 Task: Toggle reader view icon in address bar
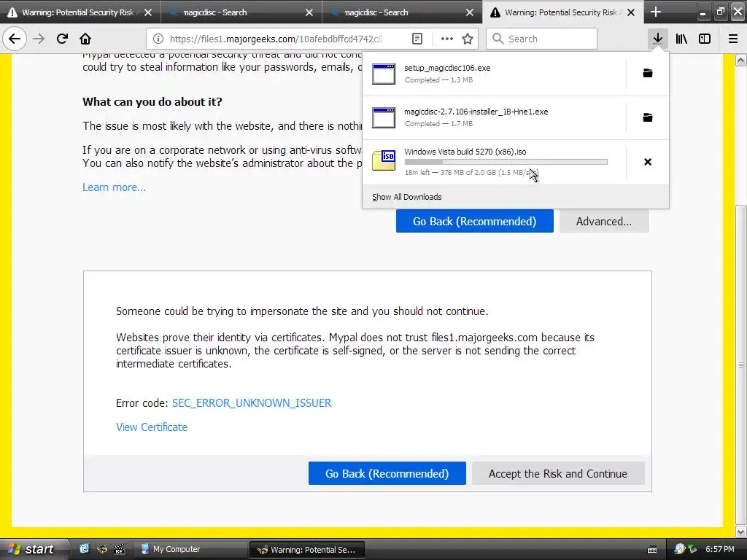(x=417, y=39)
